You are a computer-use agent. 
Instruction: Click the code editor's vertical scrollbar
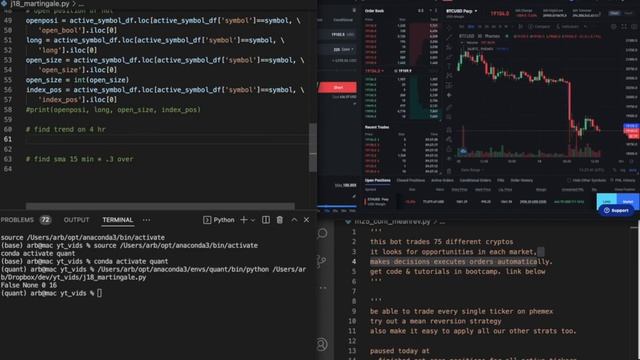[x=313, y=147]
